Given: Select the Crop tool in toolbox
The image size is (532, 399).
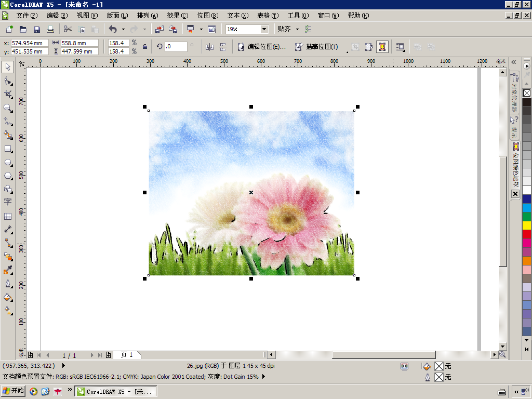Looking at the screenshot, I should [8, 94].
